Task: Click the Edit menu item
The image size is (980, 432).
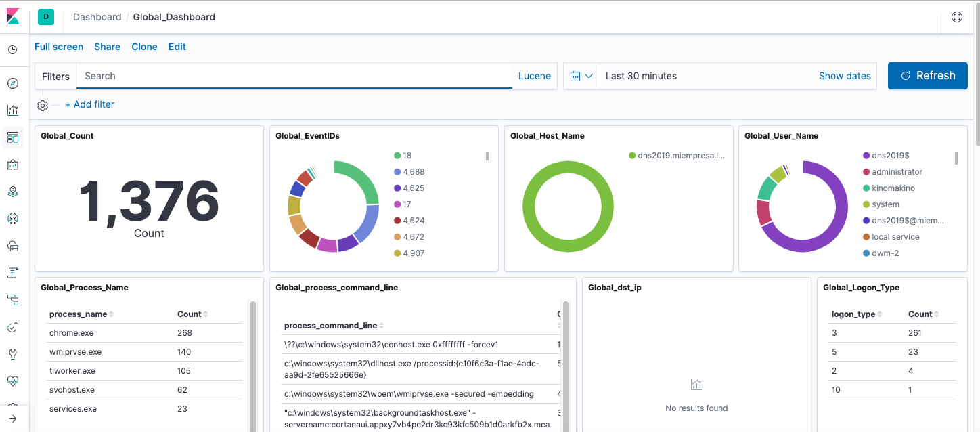Action: (x=177, y=47)
